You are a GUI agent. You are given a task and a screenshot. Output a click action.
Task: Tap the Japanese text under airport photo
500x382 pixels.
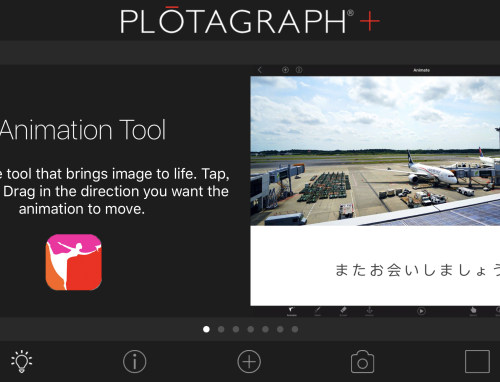[x=417, y=270]
